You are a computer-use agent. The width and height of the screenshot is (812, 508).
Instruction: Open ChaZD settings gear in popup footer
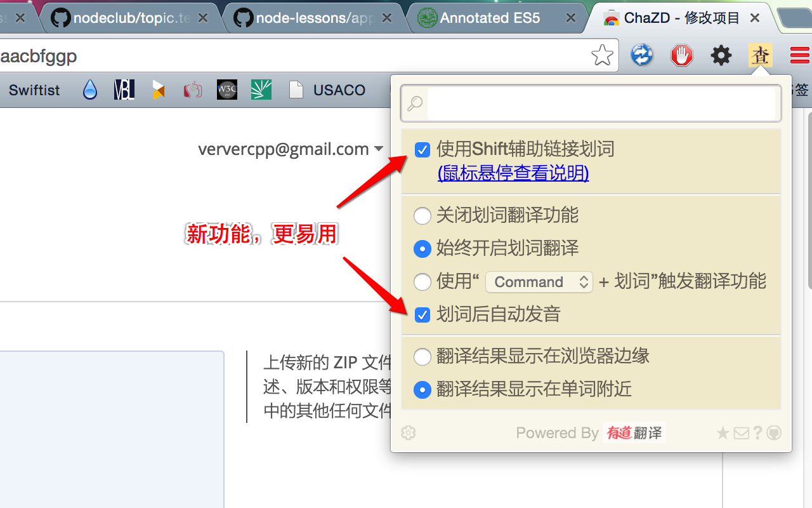tap(409, 433)
